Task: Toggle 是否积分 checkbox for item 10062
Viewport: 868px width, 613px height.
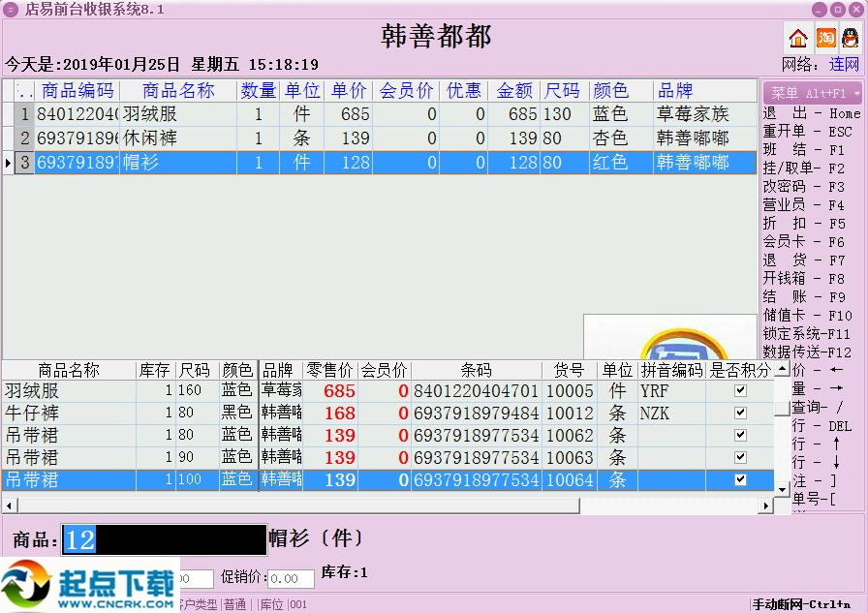Action: [740, 435]
